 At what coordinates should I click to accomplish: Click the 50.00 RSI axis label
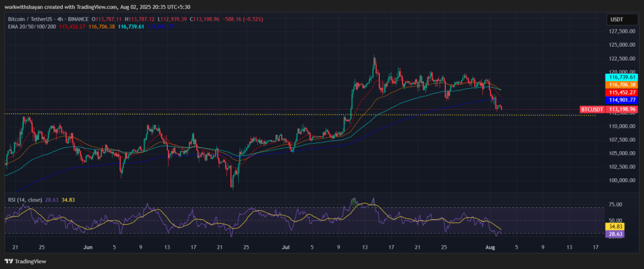(615, 220)
